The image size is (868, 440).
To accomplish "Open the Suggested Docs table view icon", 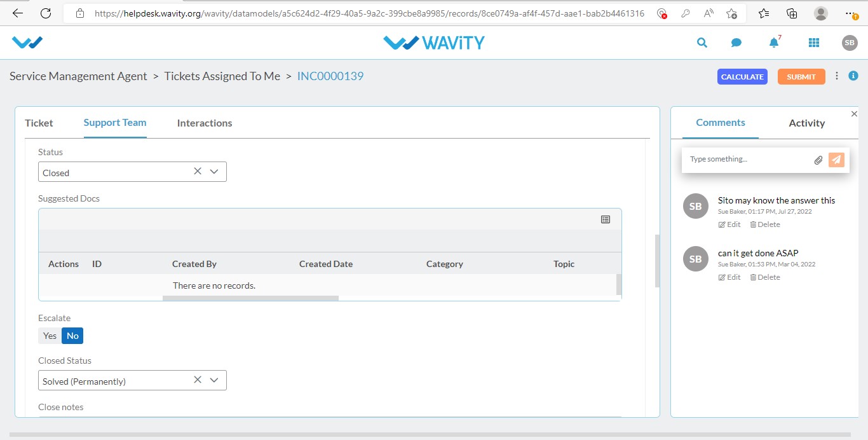I will [x=606, y=219].
